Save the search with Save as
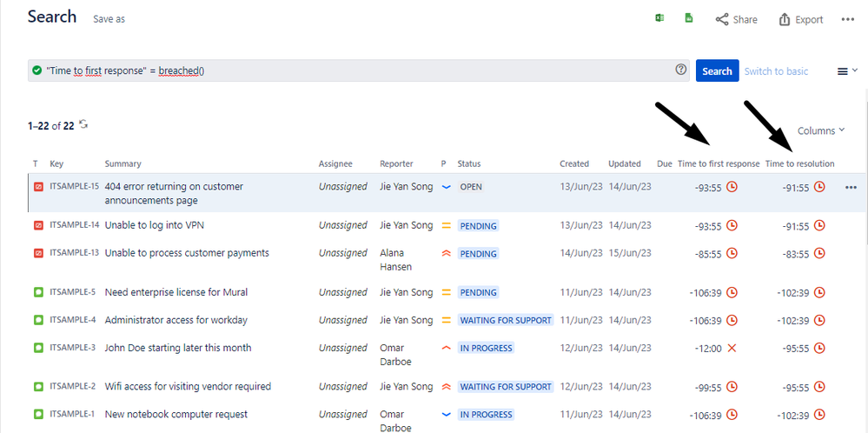The width and height of the screenshot is (868, 433). tap(109, 19)
